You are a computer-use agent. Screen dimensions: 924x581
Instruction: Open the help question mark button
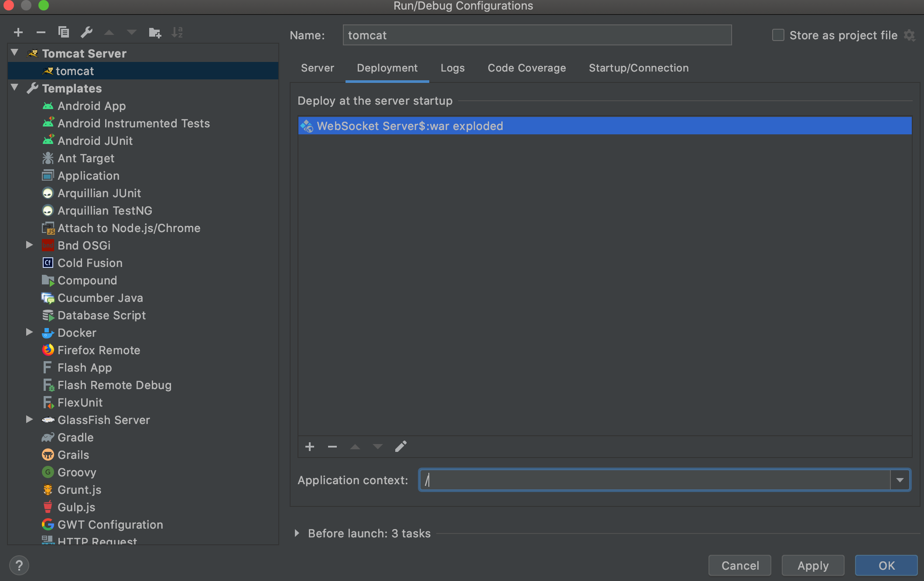click(19, 565)
